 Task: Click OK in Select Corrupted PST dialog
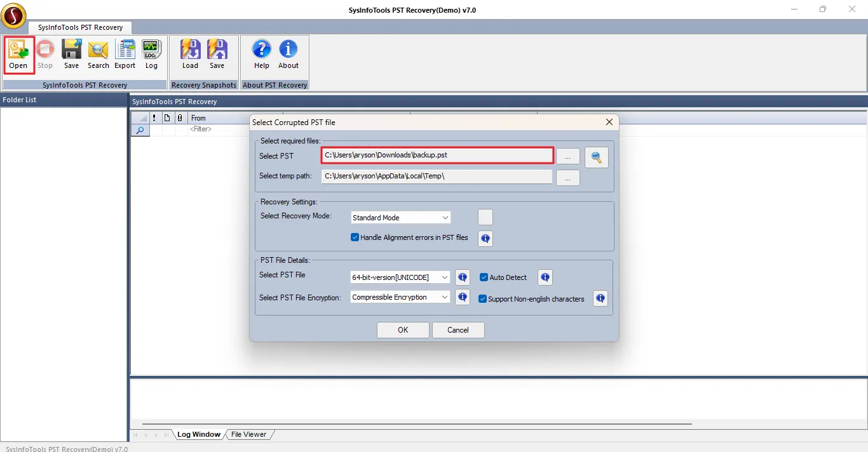click(x=403, y=330)
